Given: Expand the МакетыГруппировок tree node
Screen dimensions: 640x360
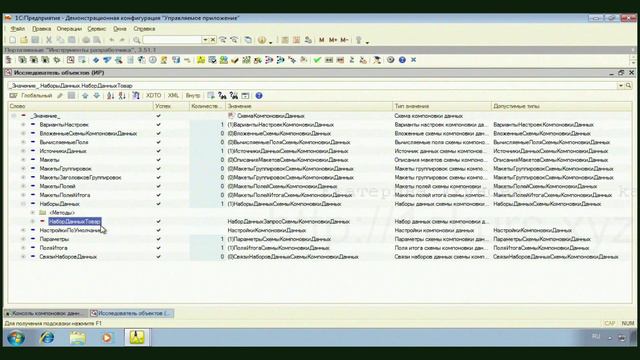Looking at the screenshot, I should pos(23,169).
